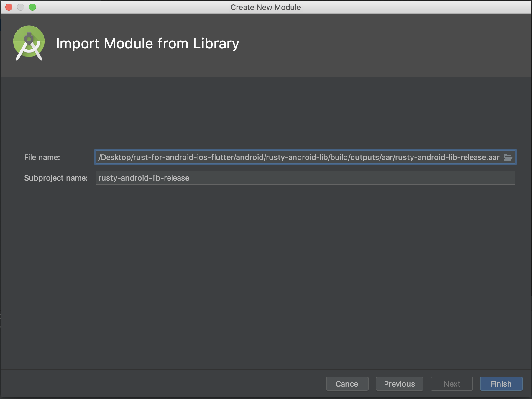532x399 pixels.
Task: Click the File name label
Action: pyautogui.click(x=42, y=157)
